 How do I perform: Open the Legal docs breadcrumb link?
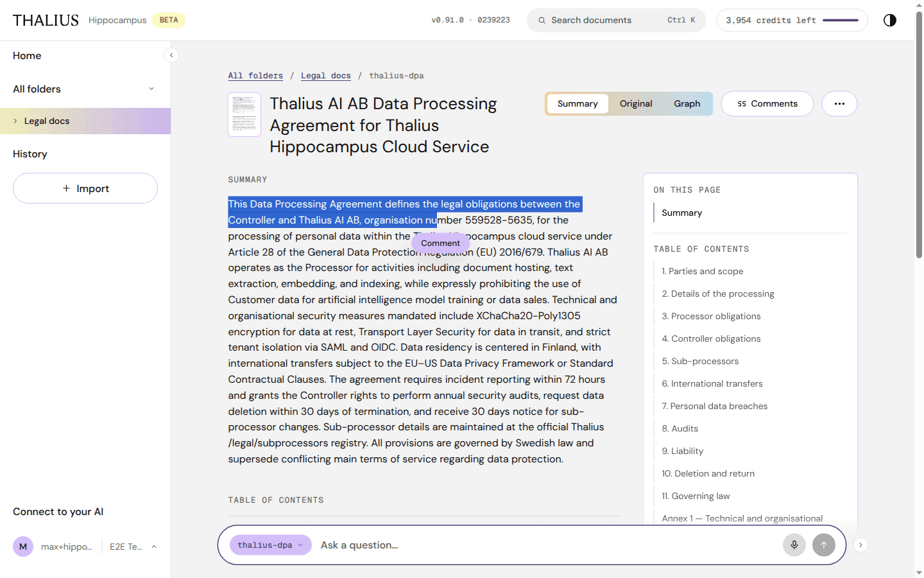(x=326, y=76)
